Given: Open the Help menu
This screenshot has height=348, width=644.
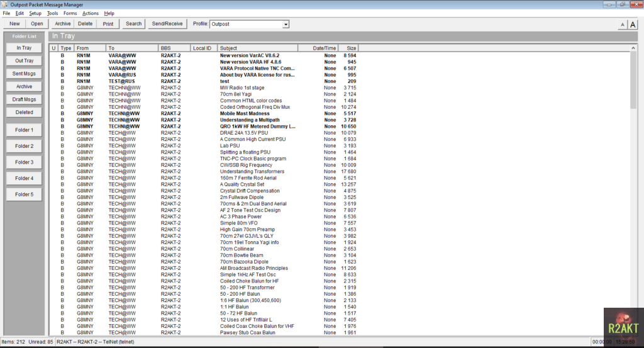Looking at the screenshot, I should (x=109, y=13).
